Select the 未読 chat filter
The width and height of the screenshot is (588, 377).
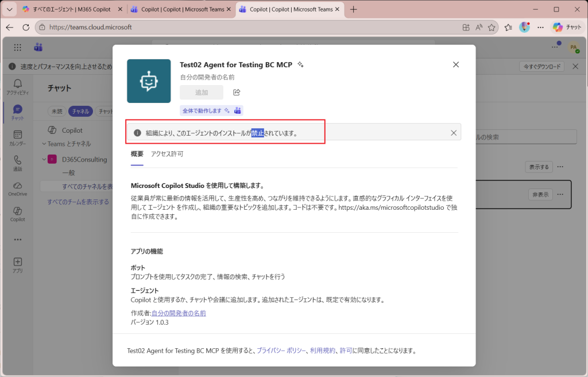tap(57, 111)
